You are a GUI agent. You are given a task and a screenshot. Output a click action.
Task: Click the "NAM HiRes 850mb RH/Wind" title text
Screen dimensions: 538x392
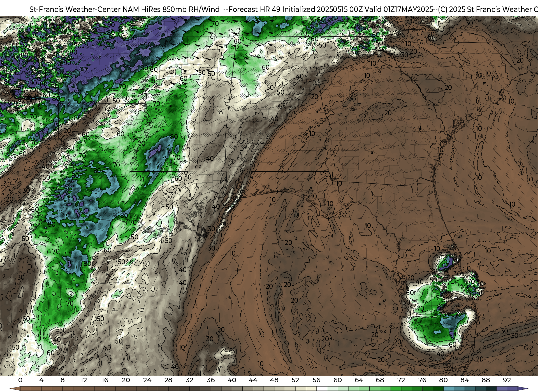point(171,10)
